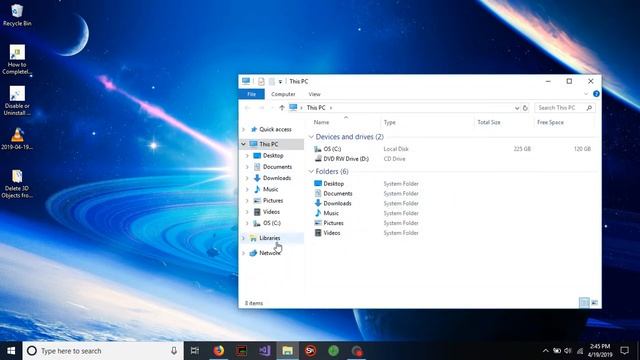Open the Action Center notifications

point(624,351)
